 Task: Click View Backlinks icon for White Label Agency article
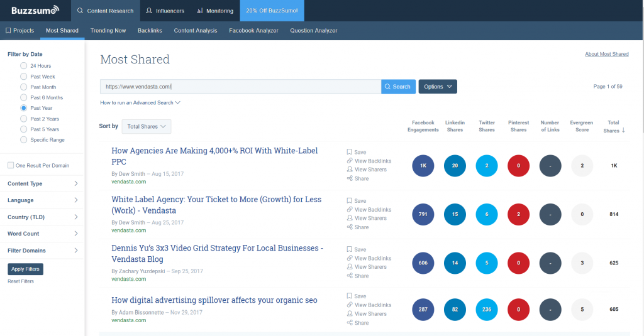click(350, 210)
